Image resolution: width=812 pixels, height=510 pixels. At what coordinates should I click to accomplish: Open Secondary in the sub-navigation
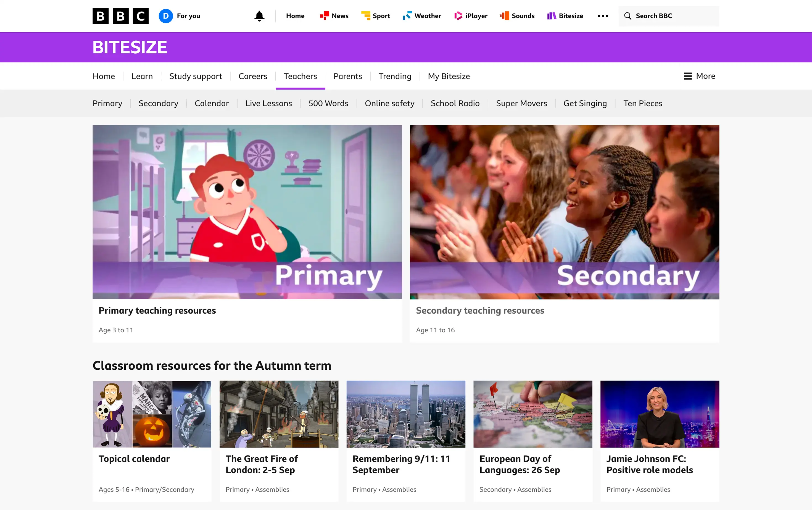point(158,103)
